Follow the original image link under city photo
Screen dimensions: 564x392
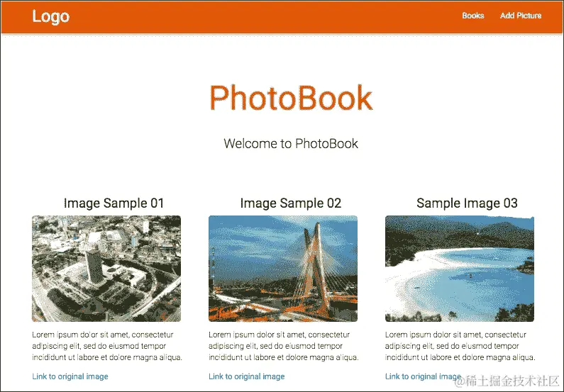coord(70,376)
